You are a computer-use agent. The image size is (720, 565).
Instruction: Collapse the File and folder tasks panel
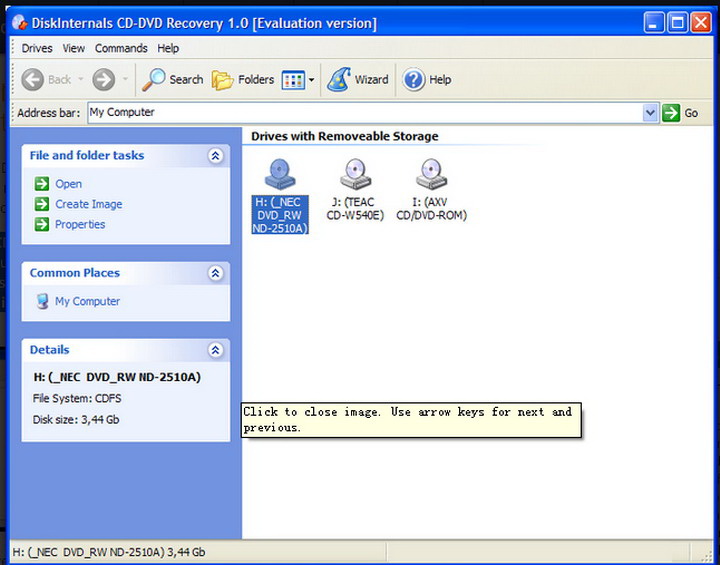point(215,156)
